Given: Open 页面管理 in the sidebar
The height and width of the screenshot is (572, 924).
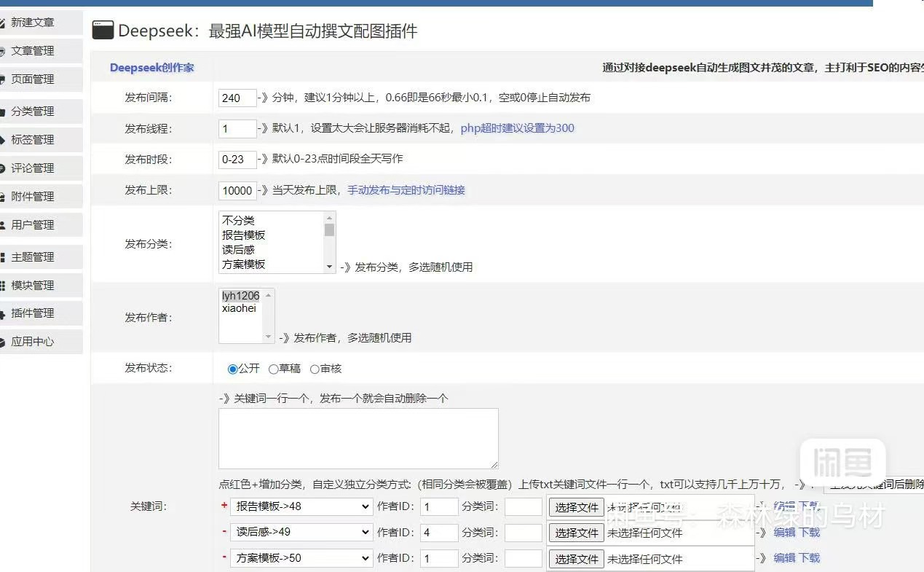Looking at the screenshot, I should (x=42, y=79).
